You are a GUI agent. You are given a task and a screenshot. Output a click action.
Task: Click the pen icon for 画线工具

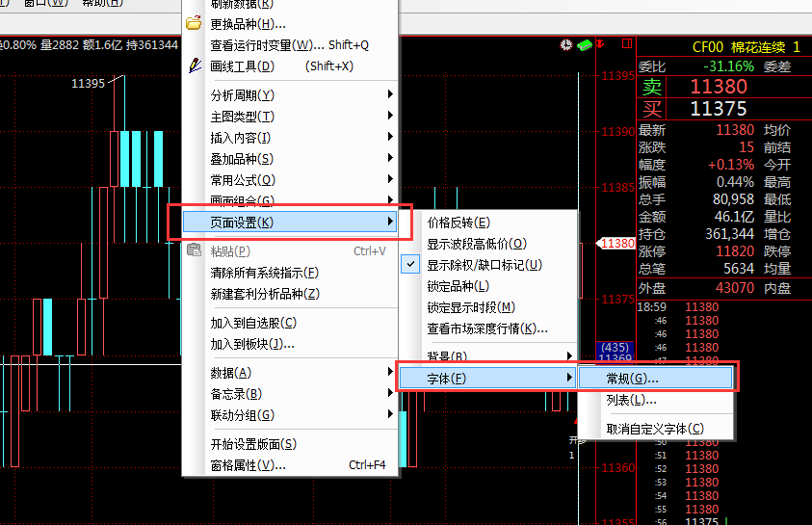[194, 66]
